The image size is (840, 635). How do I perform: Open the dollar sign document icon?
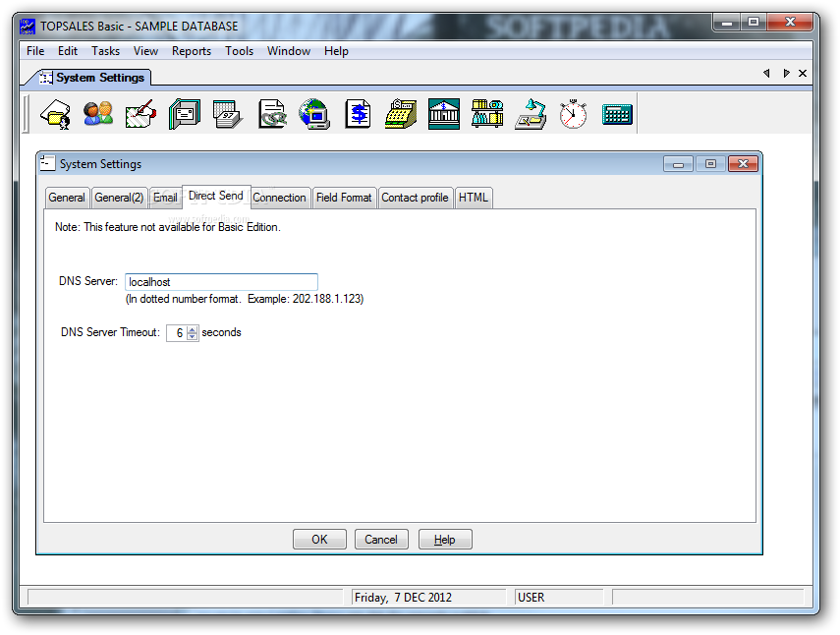point(358,114)
